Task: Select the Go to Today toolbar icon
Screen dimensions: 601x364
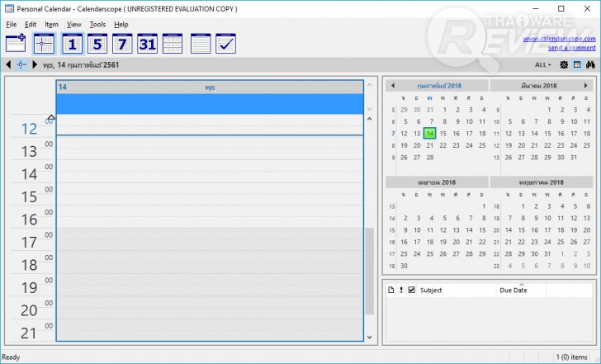Action: 44,43
